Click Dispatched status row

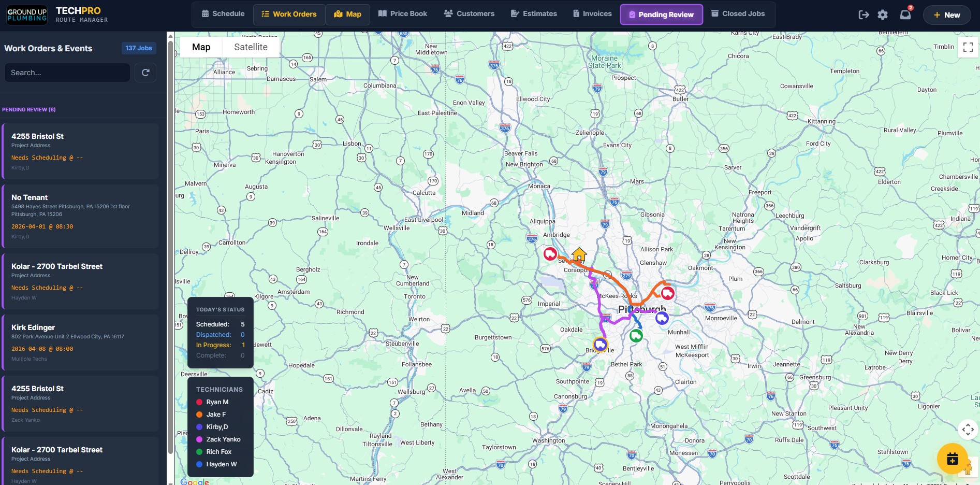click(x=220, y=335)
